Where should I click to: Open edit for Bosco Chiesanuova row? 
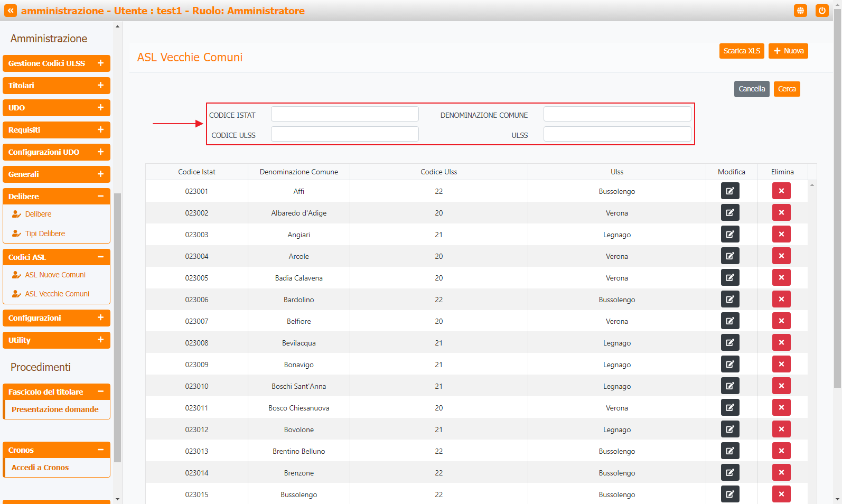coord(729,407)
